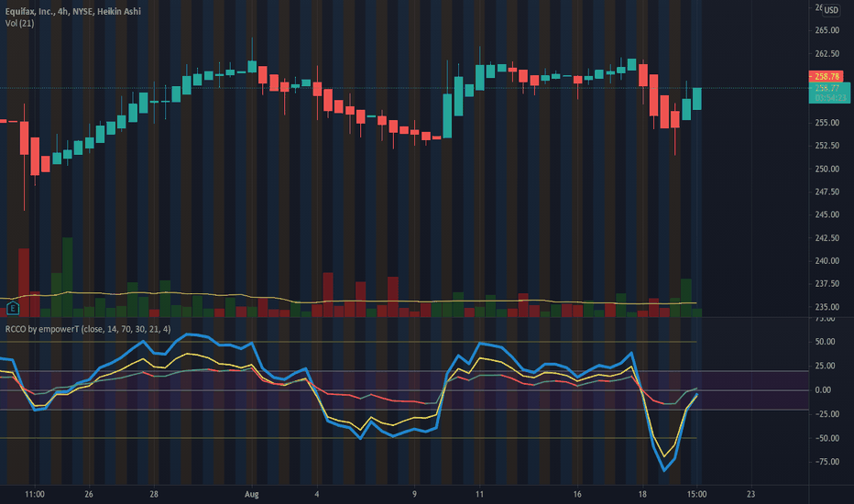The image size is (854, 504).
Task: Click the Aug date axis label
Action: (252, 494)
